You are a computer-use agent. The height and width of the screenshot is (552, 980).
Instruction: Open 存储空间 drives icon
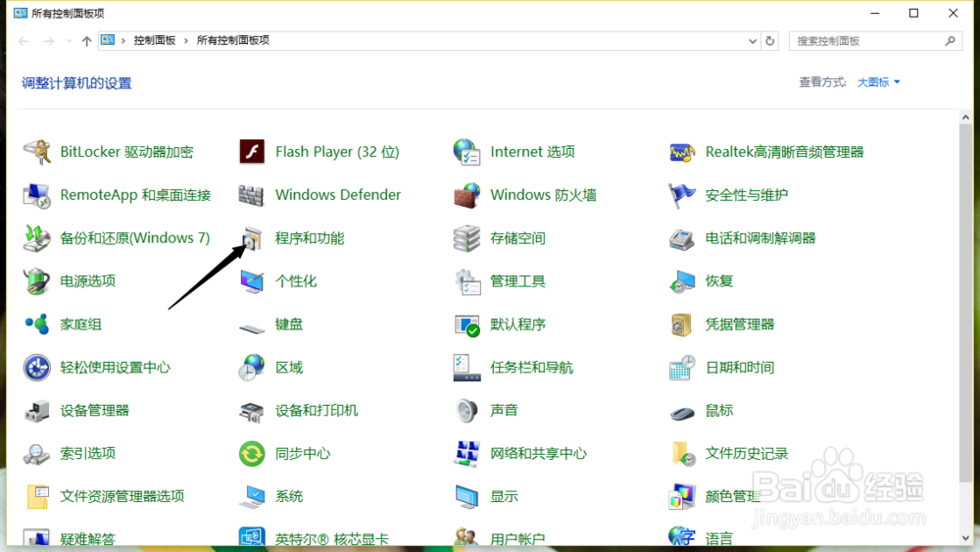[466, 238]
